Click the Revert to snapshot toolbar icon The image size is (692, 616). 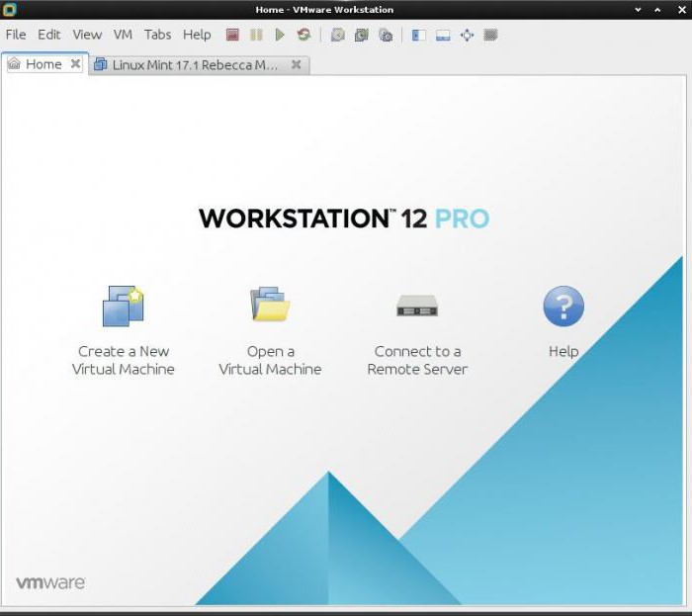(x=362, y=35)
